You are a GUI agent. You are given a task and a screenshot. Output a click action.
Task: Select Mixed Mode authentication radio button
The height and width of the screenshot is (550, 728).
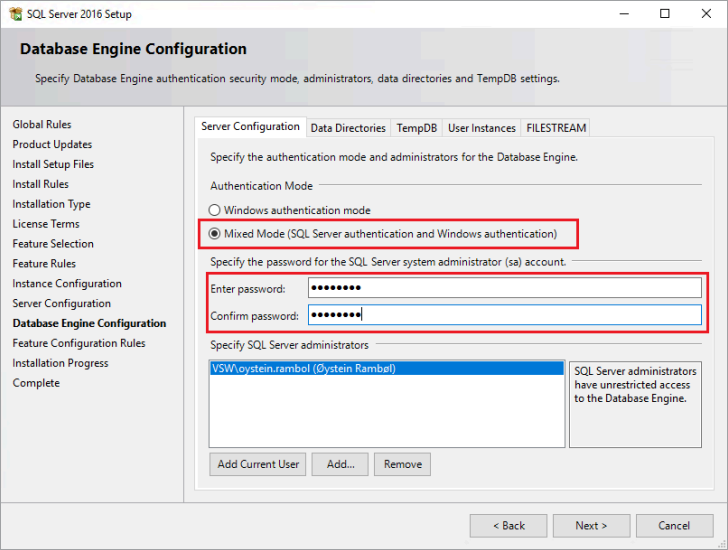[214, 234]
